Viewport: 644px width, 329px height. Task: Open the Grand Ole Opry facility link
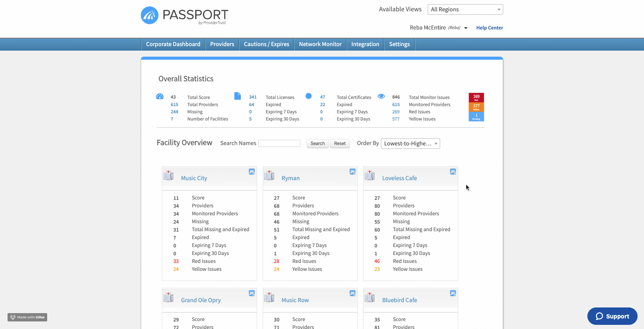click(201, 300)
